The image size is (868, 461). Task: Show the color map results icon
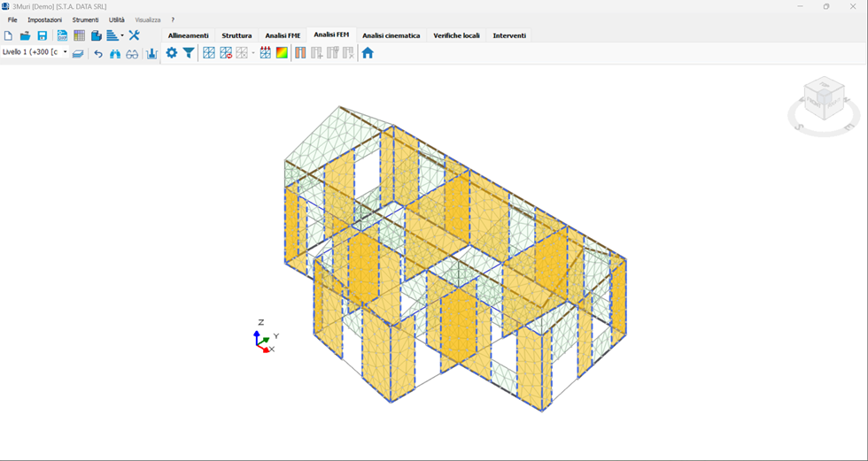(282, 53)
